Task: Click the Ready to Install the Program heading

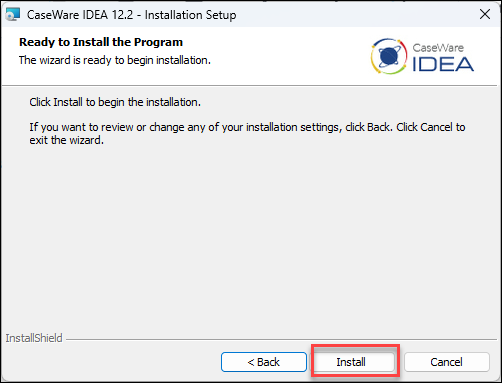Action: (101, 42)
